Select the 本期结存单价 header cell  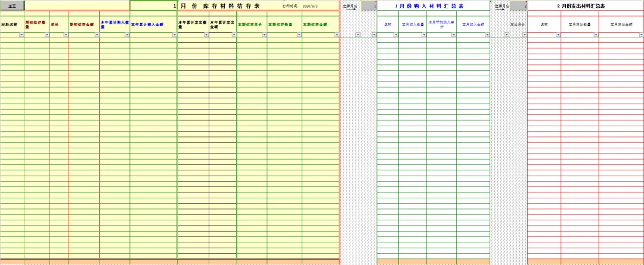click(252, 24)
